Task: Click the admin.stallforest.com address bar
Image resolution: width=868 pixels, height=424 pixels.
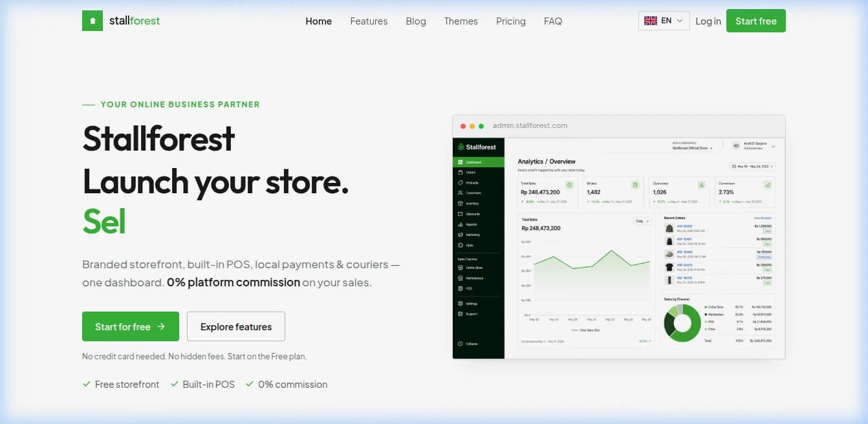Action: [x=530, y=125]
